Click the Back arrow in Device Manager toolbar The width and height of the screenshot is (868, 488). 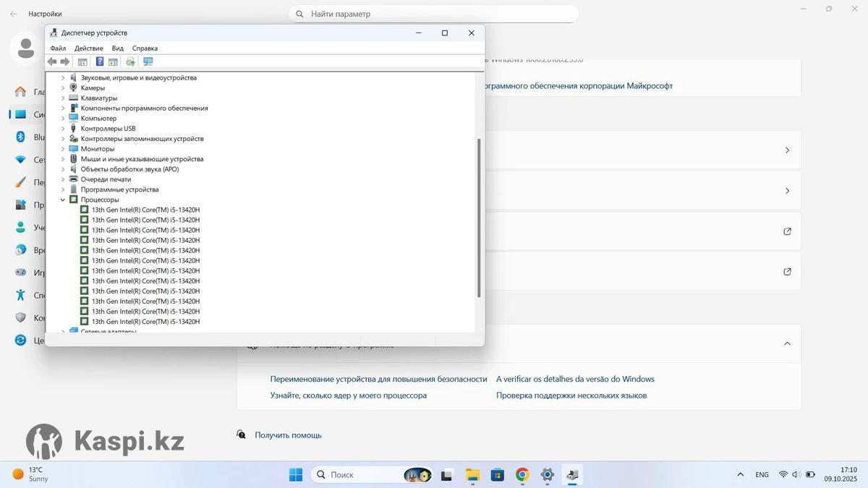click(52, 61)
